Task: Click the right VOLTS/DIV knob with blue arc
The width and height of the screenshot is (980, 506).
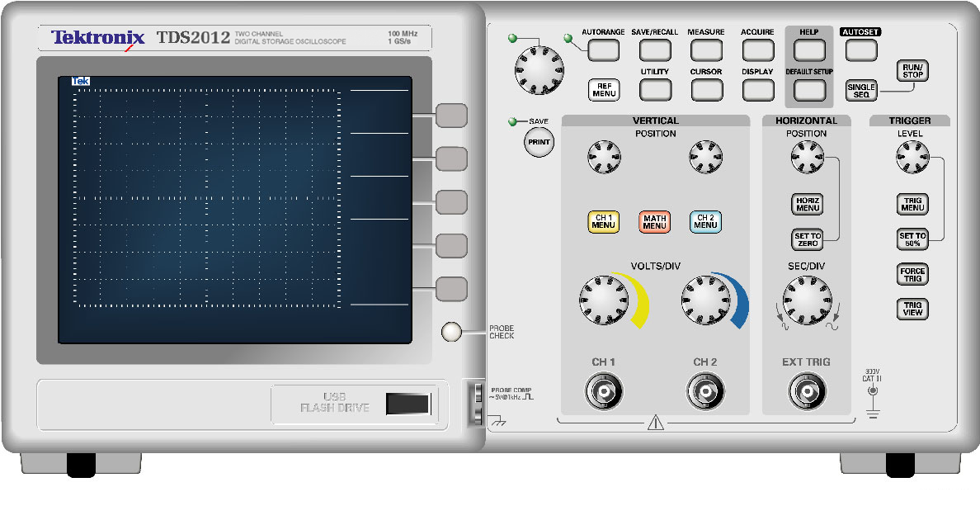Action: point(705,300)
